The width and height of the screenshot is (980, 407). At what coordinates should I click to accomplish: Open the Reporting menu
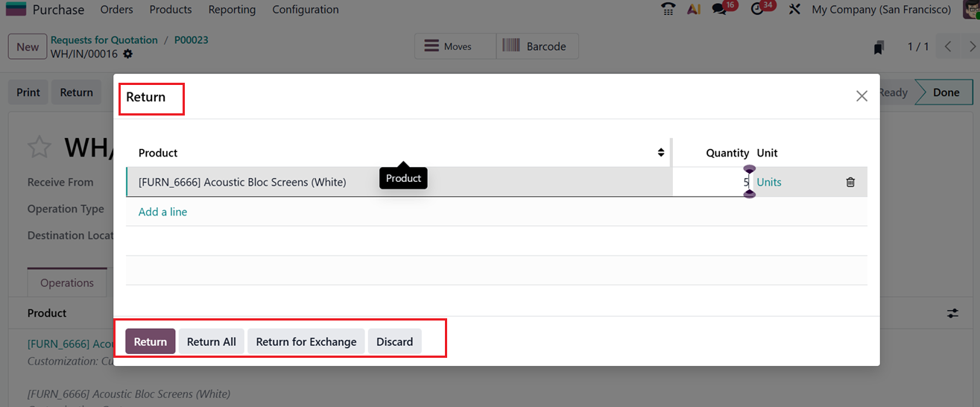point(232,10)
